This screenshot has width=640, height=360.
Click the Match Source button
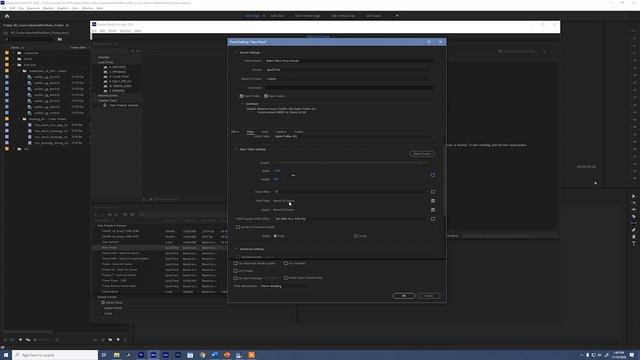[422, 154]
